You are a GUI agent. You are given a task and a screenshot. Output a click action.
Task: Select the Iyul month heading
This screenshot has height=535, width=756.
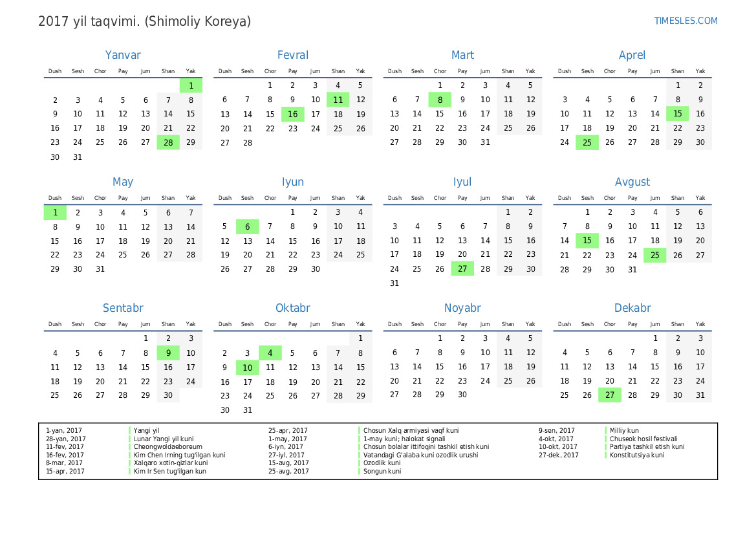462,182
